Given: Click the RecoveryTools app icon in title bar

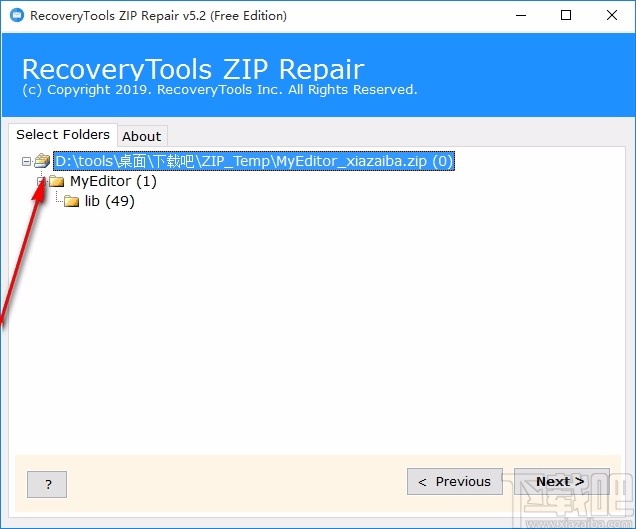Looking at the screenshot, I should tap(17, 15).
